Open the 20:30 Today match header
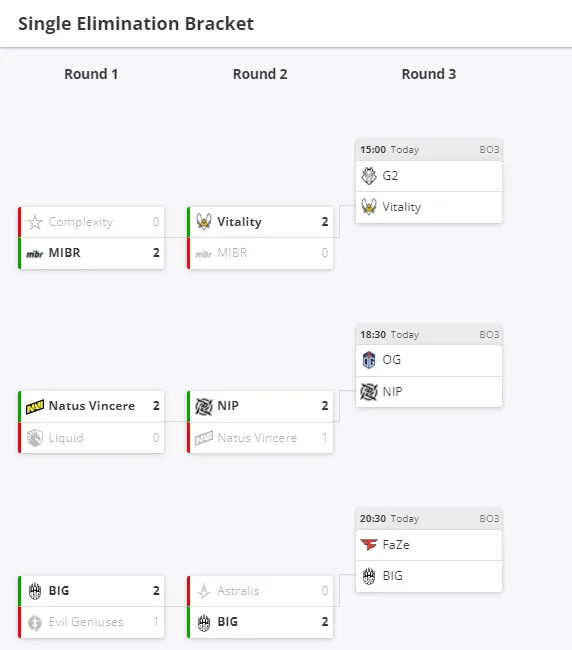572x650 pixels. point(429,519)
